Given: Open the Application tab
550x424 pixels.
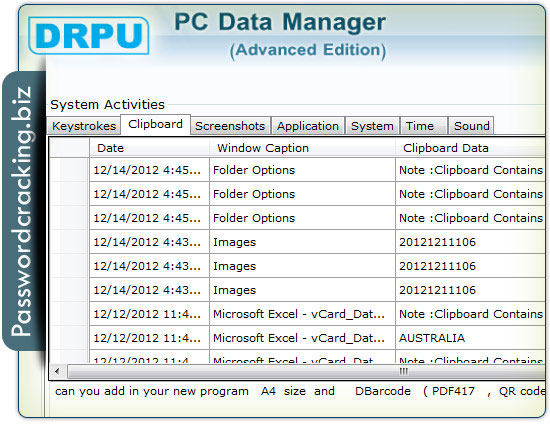Looking at the screenshot, I should [308, 126].
